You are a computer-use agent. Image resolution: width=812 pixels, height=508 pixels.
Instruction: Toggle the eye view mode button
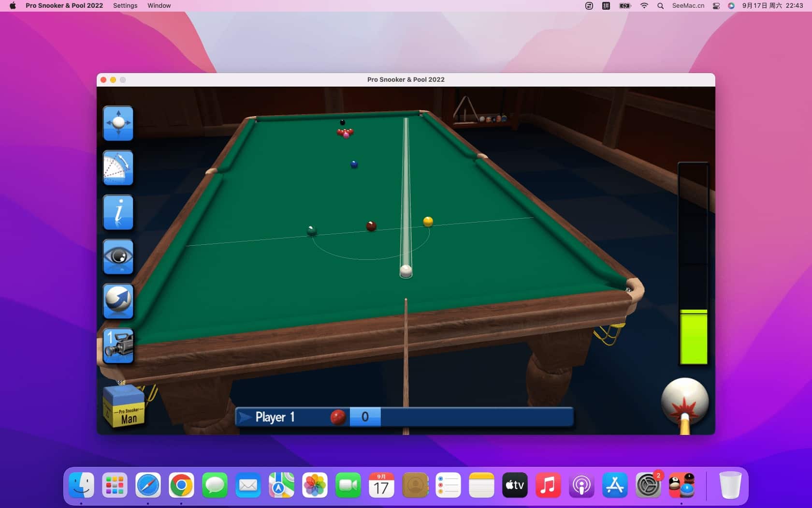[x=118, y=257]
